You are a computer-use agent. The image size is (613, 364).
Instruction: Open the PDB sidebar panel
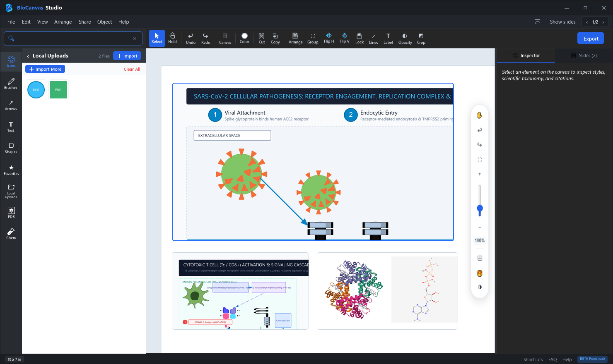click(11, 213)
